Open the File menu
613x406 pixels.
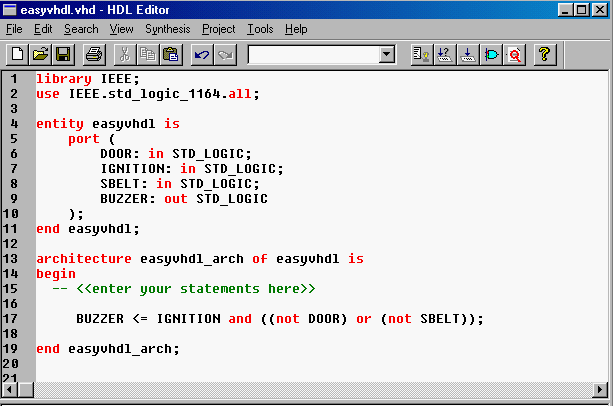pos(14,29)
